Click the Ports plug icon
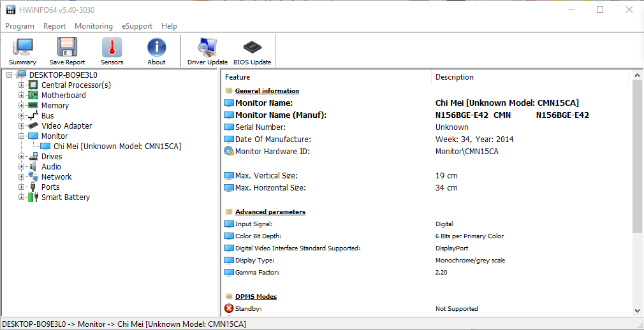Screen dimensions: 644x330 tap(33, 187)
